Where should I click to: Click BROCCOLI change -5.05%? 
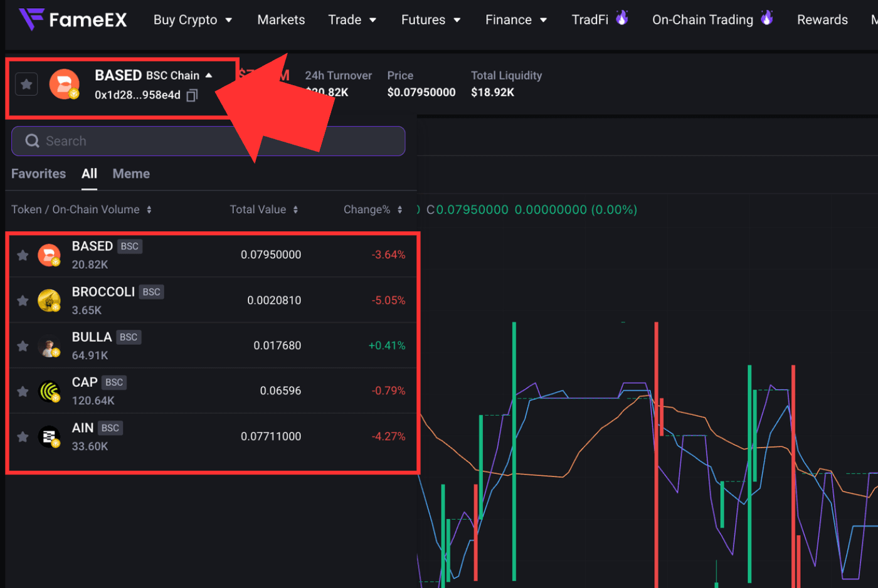point(388,301)
